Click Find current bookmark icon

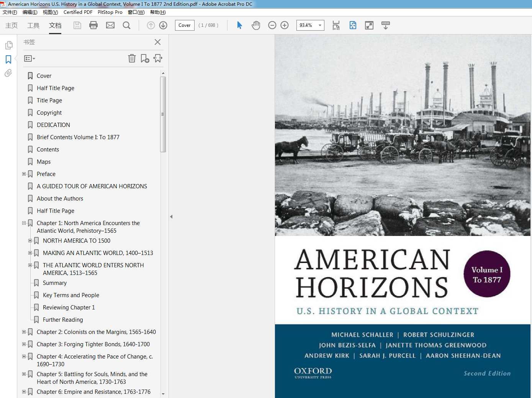158,58
